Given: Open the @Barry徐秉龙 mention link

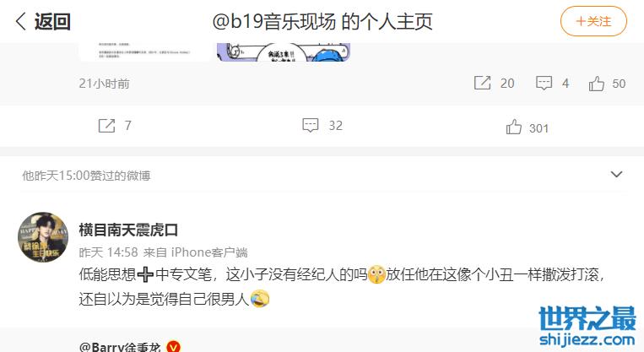Looking at the screenshot, I should pos(120,347).
